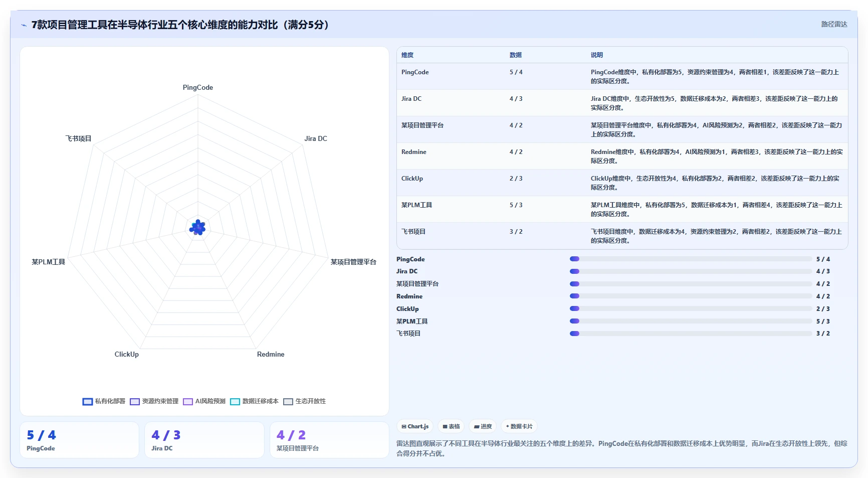Click the radar chart center data cluster
868x478 pixels.
(197, 228)
